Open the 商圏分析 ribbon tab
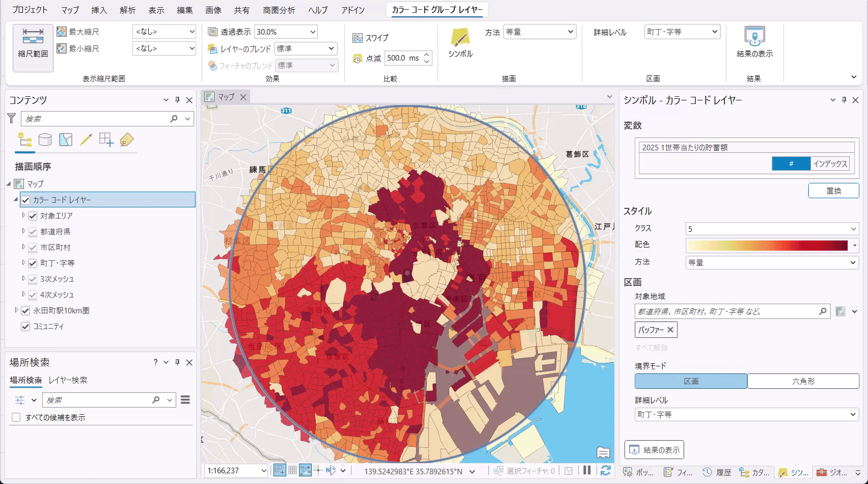Image resolution: width=868 pixels, height=484 pixels. (x=279, y=10)
